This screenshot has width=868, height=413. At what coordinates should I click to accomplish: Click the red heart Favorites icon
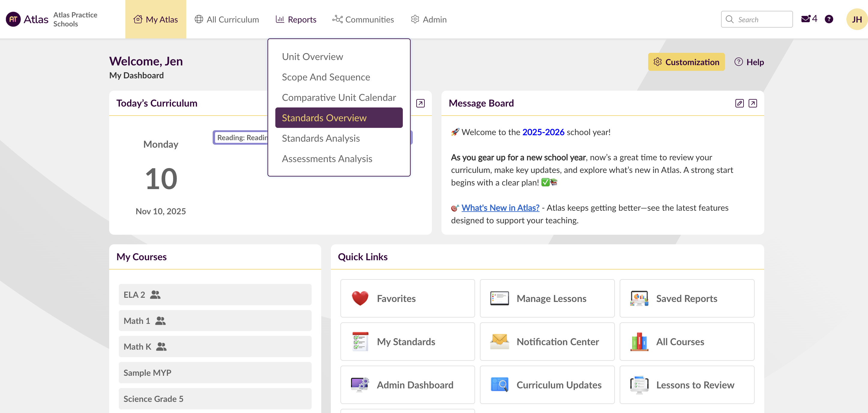[360, 298]
